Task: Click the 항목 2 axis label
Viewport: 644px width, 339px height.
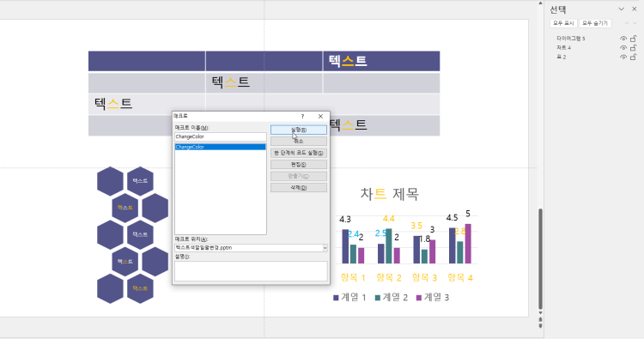Action: tap(388, 278)
